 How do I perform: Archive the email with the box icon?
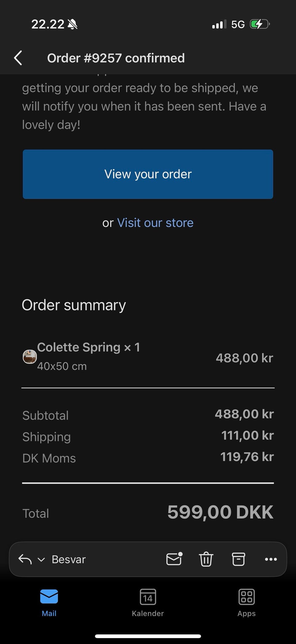(238, 559)
